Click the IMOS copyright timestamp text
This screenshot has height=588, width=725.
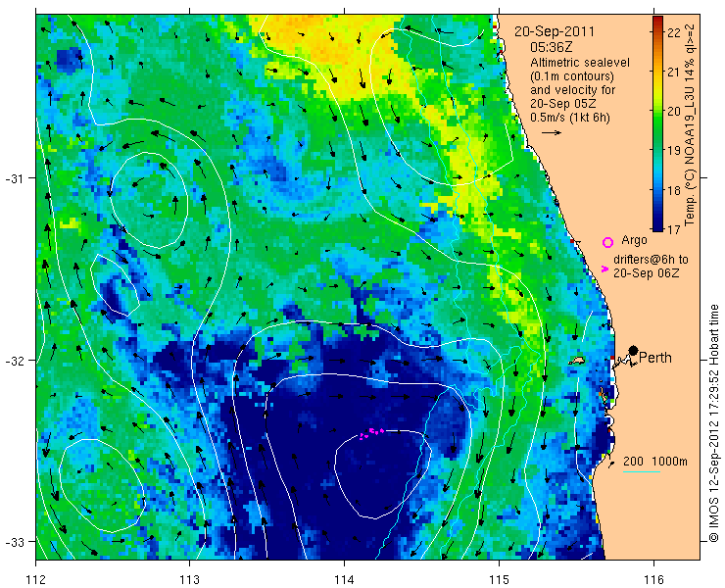click(x=714, y=423)
